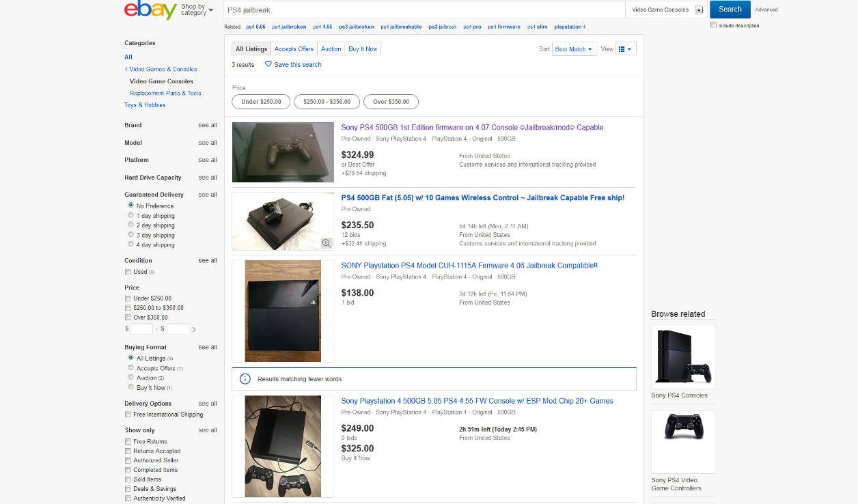Open Shop by category dropdown
This screenshot has width=858, height=504.
(197, 10)
